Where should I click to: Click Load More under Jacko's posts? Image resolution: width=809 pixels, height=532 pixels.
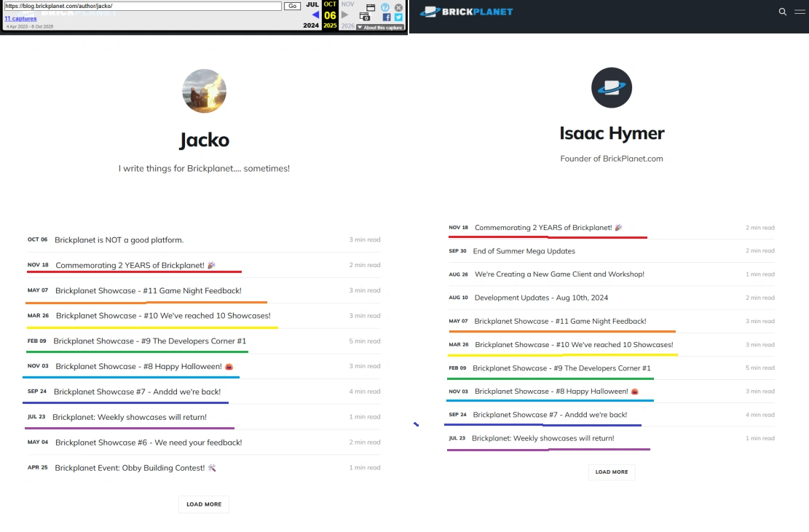(x=204, y=504)
